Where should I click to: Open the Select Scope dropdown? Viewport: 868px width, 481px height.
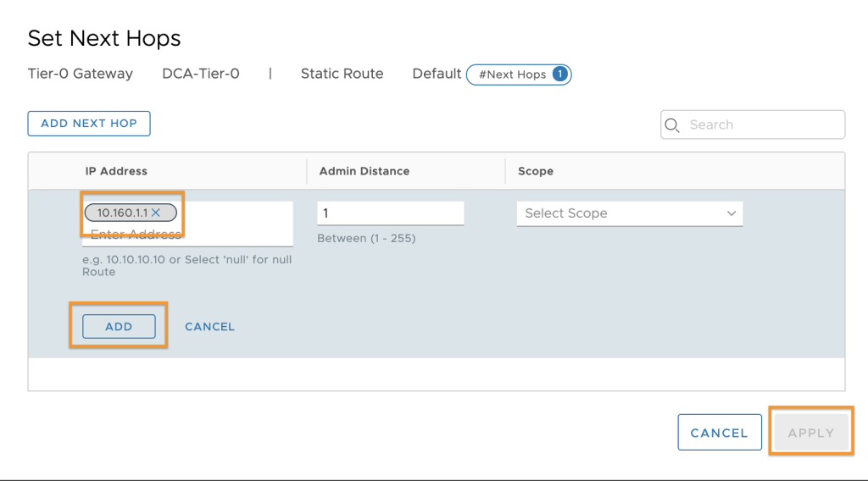pos(630,213)
